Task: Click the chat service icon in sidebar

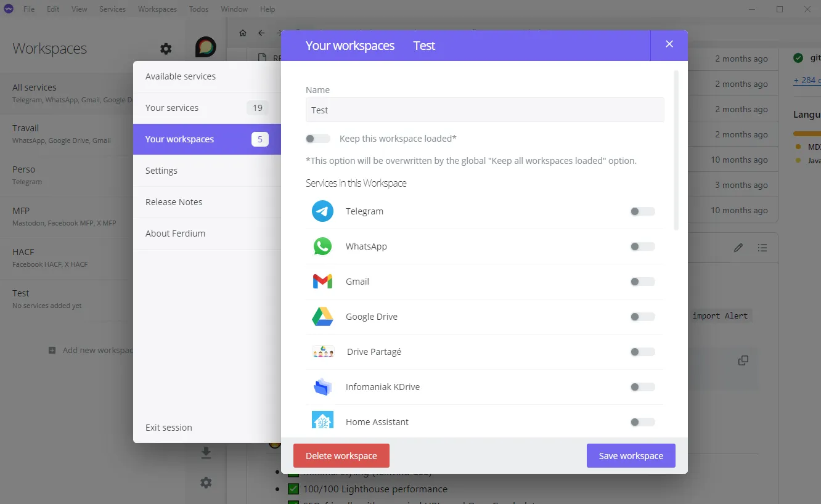Action: pyautogui.click(x=206, y=47)
